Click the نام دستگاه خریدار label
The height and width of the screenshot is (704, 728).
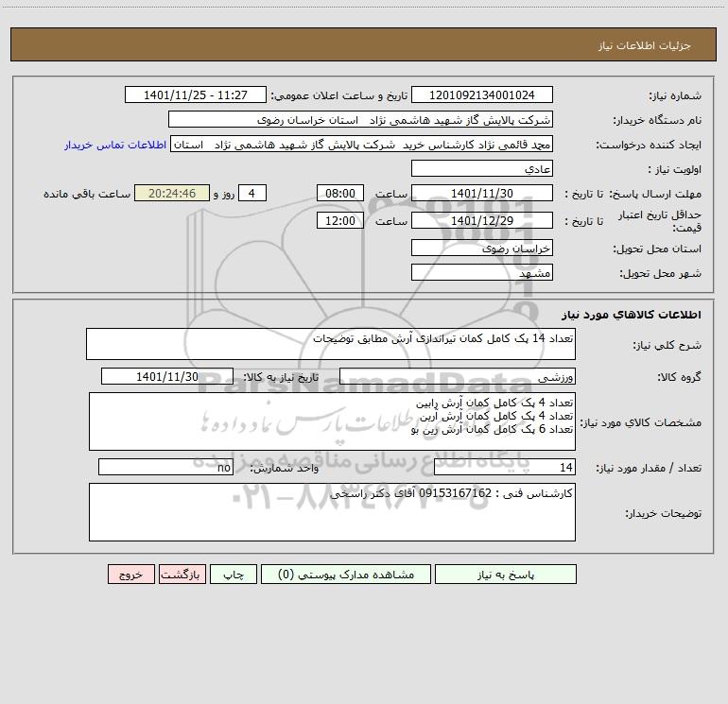tap(657, 120)
